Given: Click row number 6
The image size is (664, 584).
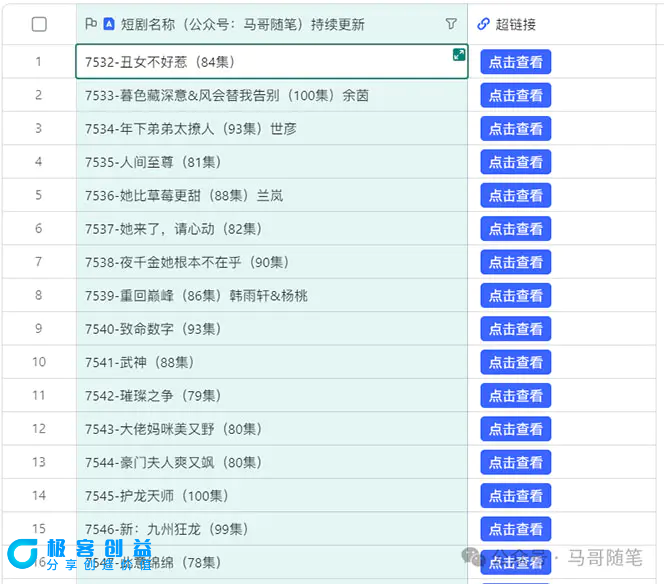Looking at the screenshot, I should coord(39,229).
